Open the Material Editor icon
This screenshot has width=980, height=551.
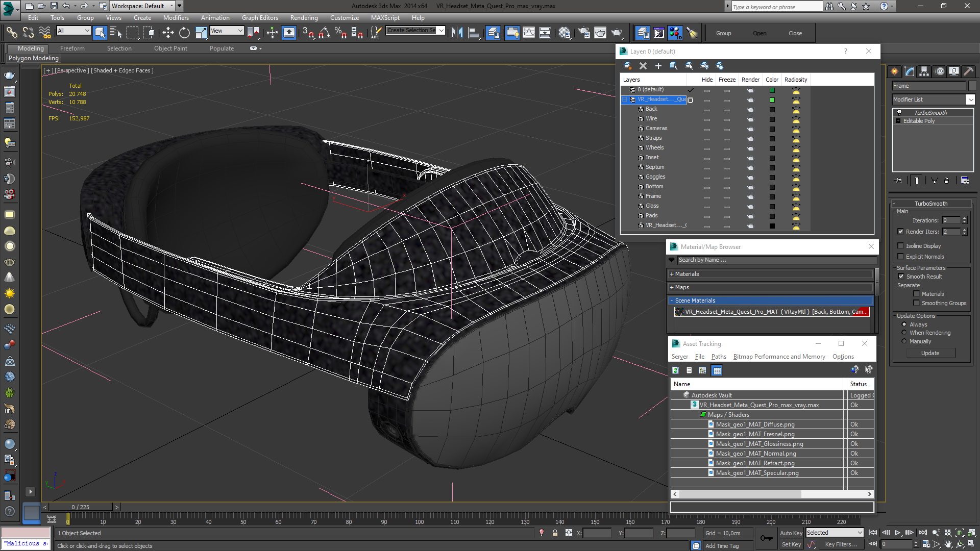565,33
